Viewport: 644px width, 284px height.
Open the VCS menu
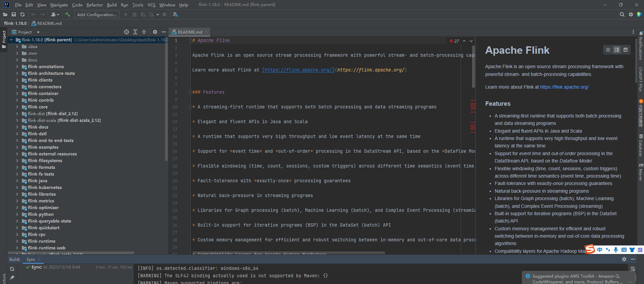coord(151,5)
